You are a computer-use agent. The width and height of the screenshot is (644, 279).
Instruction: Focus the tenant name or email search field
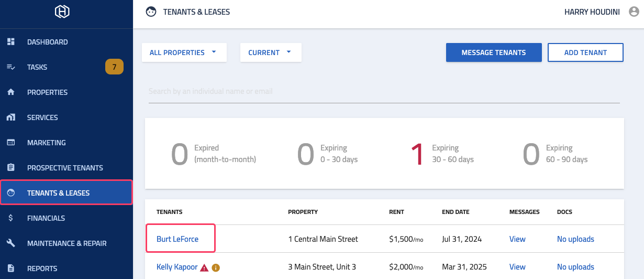click(x=384, y=91)
